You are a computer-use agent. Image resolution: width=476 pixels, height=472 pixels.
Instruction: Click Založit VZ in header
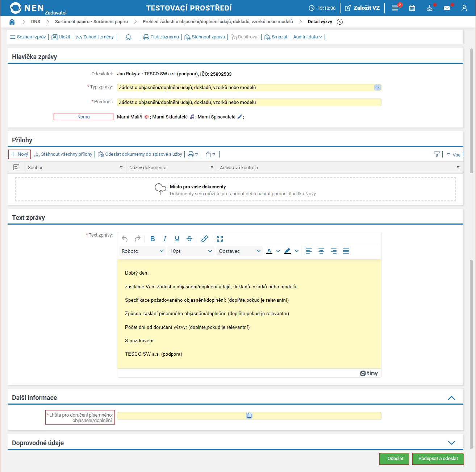point(362,8)
